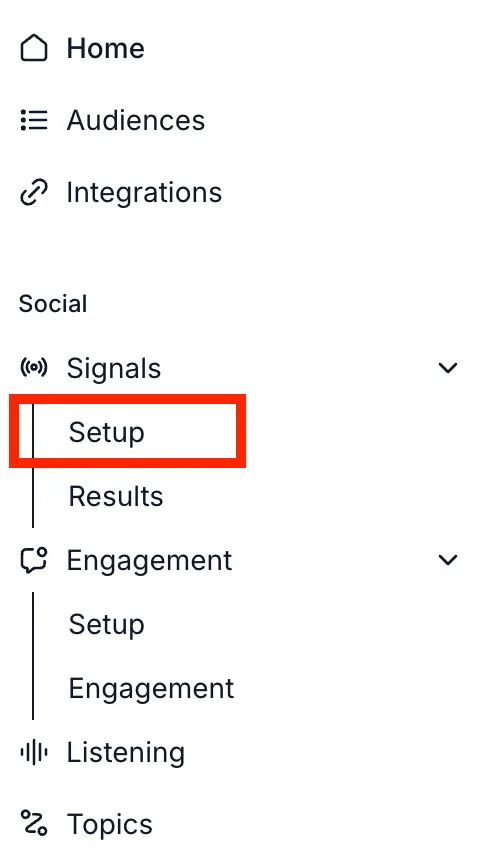
Task: Select the Engagement sub-item below Engagement Setup
Action: point(151,689)
